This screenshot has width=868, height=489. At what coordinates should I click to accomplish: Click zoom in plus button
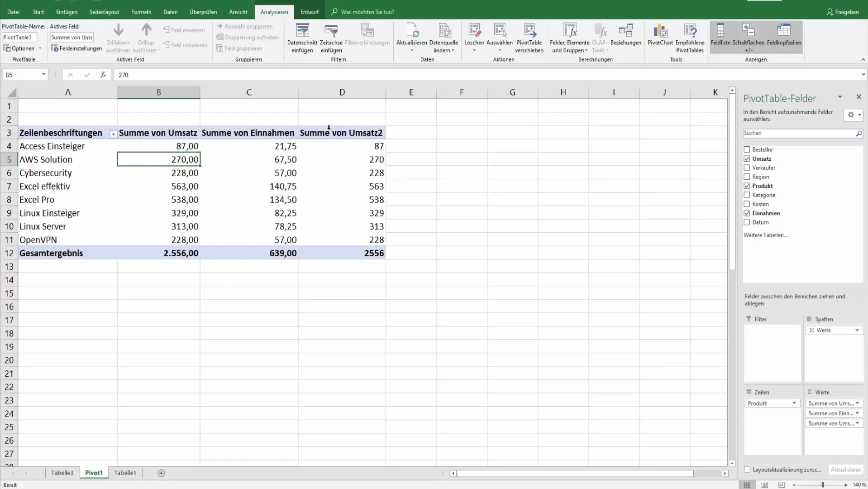tap(845, 485)
